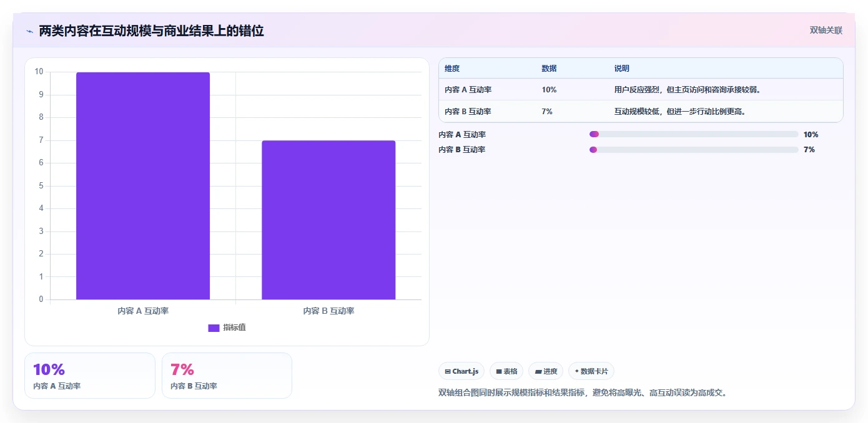Viewport: 868px width, 423px height.
Task: Select the 10% table cell
Action: click(x=549, y=90)
